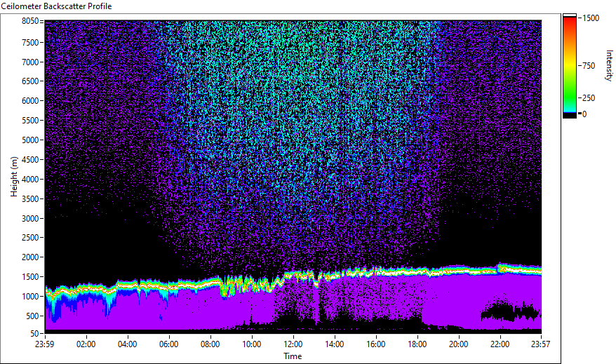Viewport: 616px width, 364px height.
Task: Click the 500 height axis tick label
Action: (32, 316)
